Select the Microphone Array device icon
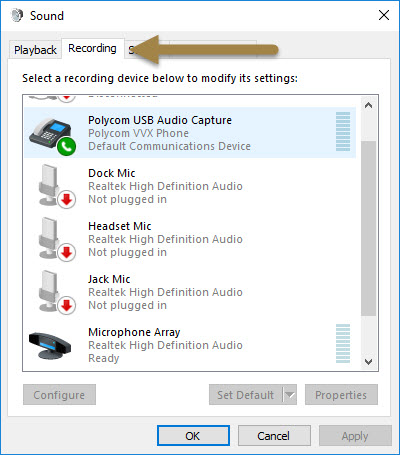Screen dimensions: 400x455 50,345
